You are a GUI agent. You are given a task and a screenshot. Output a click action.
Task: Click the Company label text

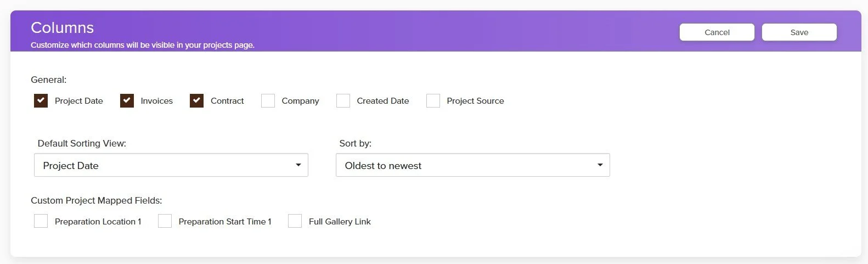pos(300,101)
